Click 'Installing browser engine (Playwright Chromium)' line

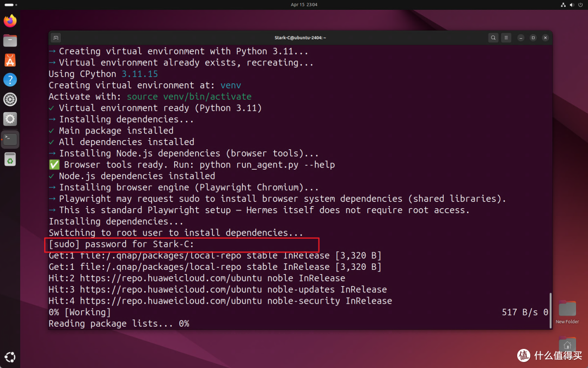(x=184, y=188)
